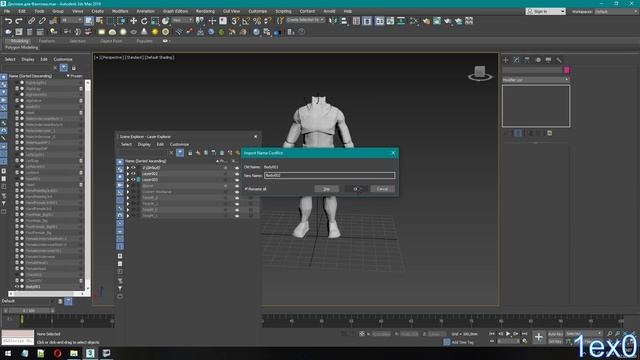Clear the Layer Explorer search with X icon
640x360 pixels.
(x=171, y=153)
